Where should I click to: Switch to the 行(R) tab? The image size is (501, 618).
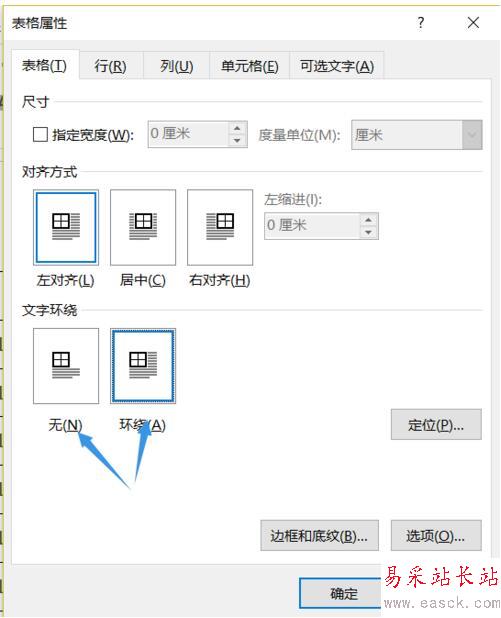(111, 66)
